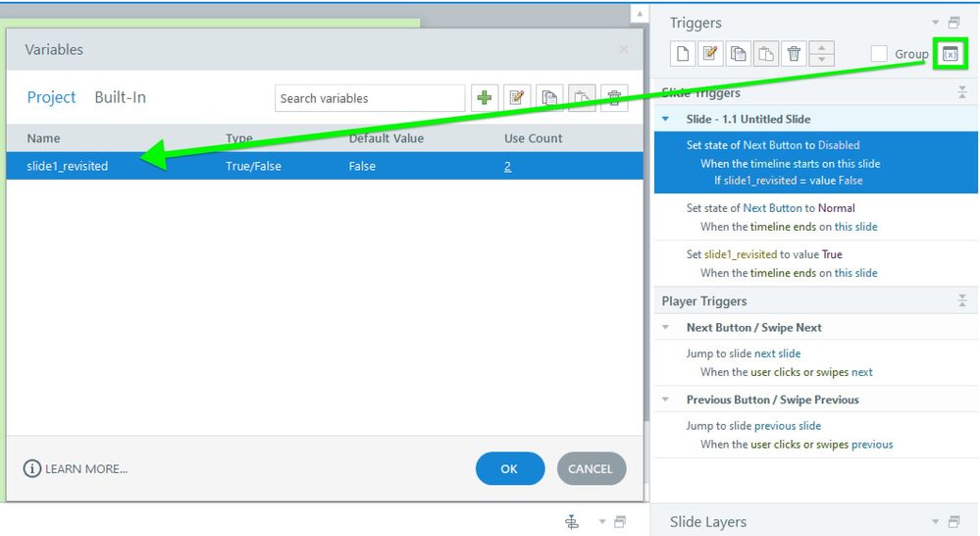Move trigger down arrow in Triggers toolbar
This screenshot has width=980, height=536.
tap(821, 60)
